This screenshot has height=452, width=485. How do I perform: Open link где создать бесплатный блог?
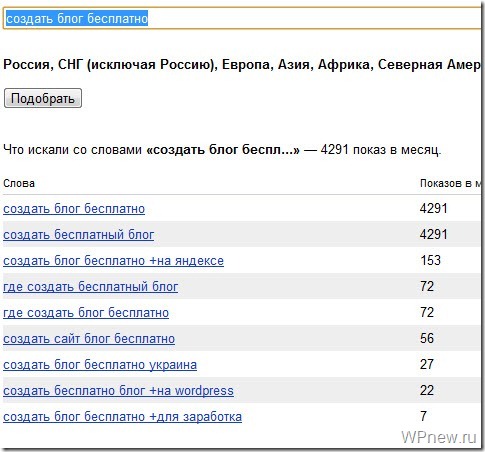(91, 287)
